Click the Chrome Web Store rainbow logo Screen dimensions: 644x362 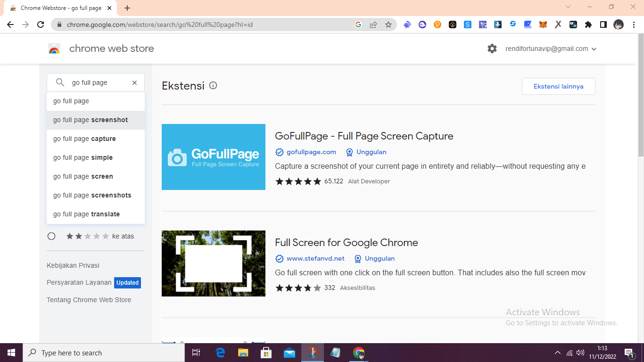(x=54, y=49)
